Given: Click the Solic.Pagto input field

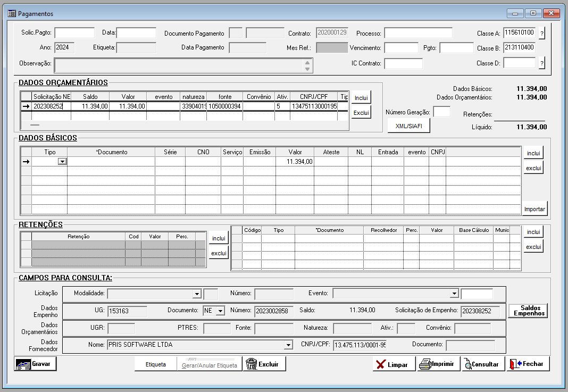Looking at the screenshot, I should click(74, 33).
